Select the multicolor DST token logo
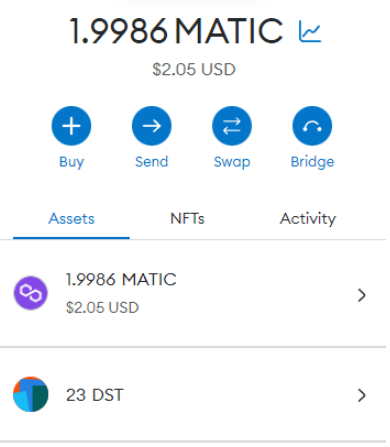Viewport: 390px width, 447px height. (31, 394)
